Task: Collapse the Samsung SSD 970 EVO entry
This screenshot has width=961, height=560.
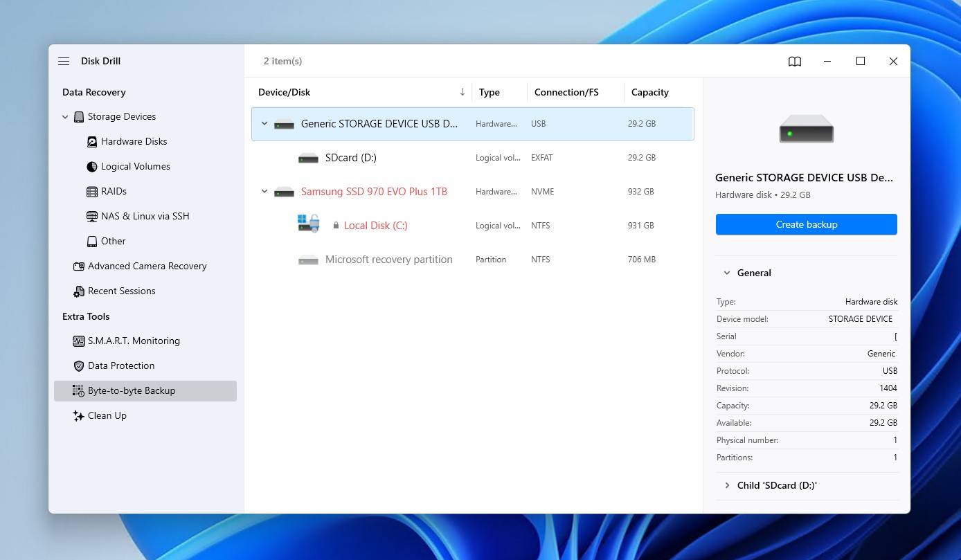Action: (x=264, y=191)
